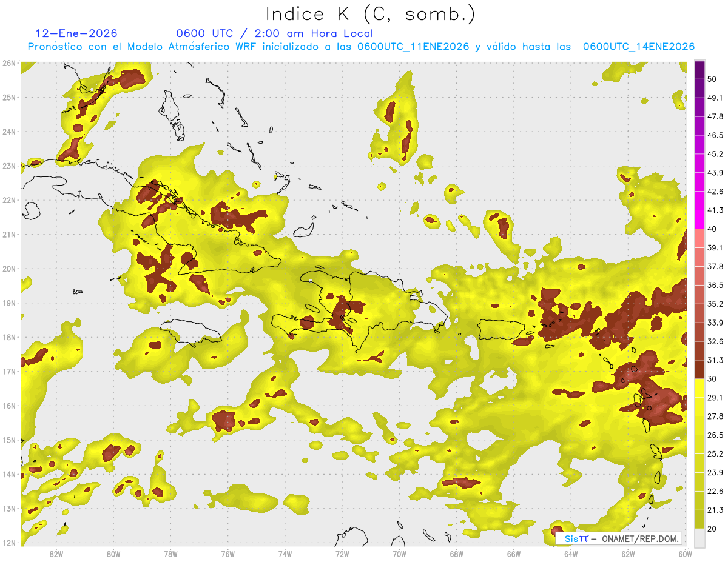This screenshot has height=562, width=728.
Task: Click the longitude label '76W'
Action: tap(227, 554)
